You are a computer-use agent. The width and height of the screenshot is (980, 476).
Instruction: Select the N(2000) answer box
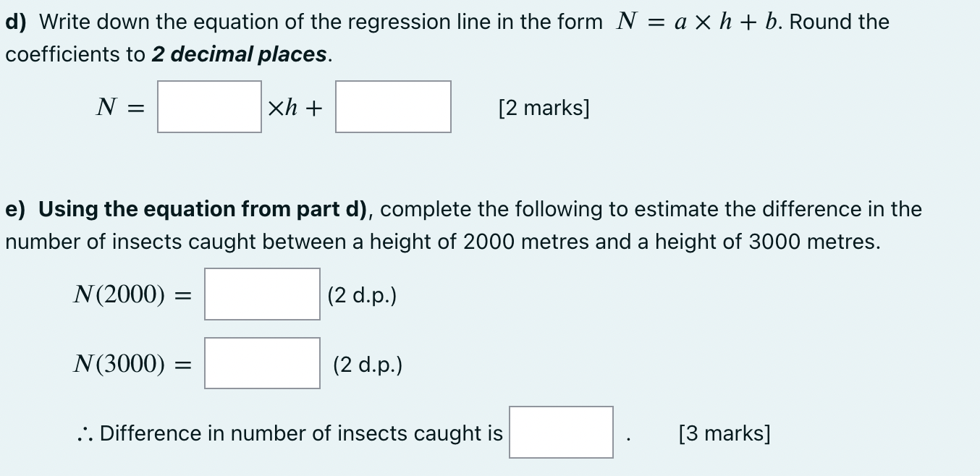click(x=261, y=294)
